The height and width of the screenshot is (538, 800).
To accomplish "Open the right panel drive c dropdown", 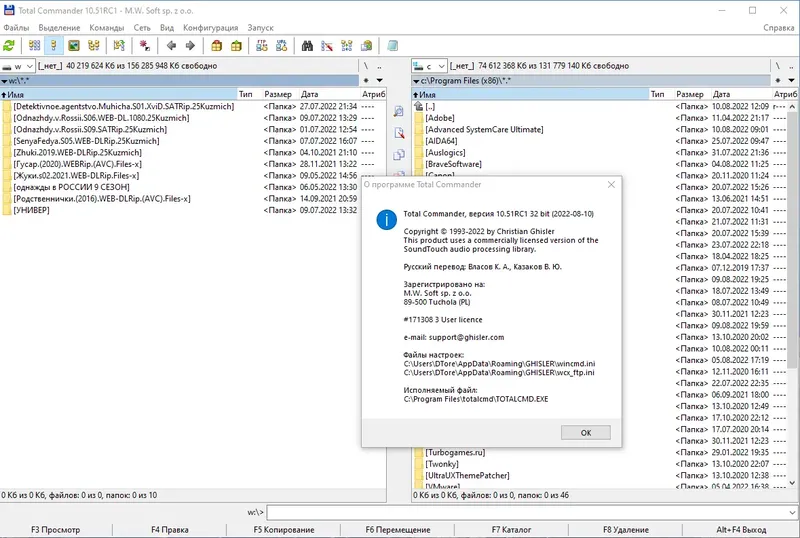I will point(429,66).
